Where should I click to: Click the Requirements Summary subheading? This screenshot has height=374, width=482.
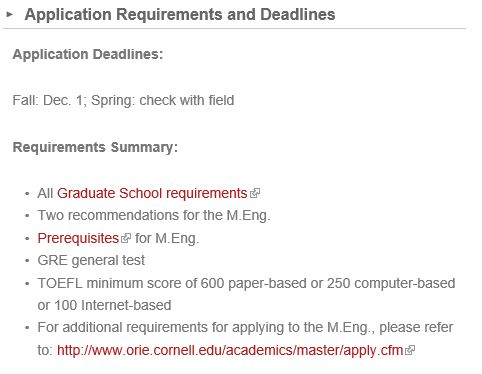(95, 147)
